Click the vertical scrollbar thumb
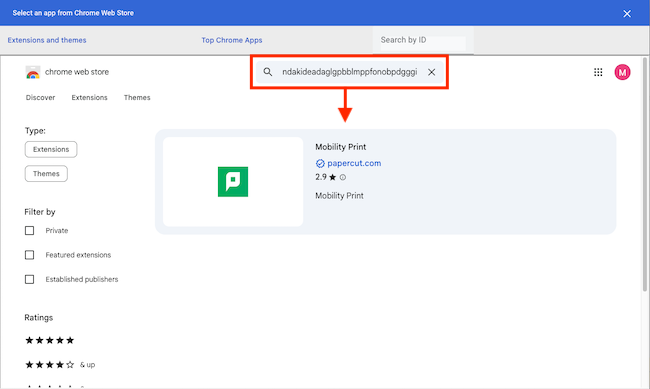 (x=645, y=174)
